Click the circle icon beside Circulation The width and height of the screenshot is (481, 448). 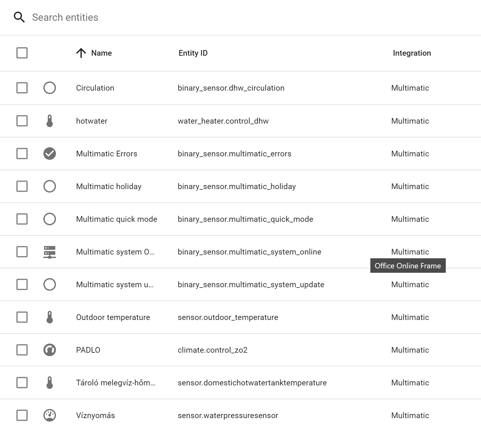pyautogui.click(x=50, y=88)
